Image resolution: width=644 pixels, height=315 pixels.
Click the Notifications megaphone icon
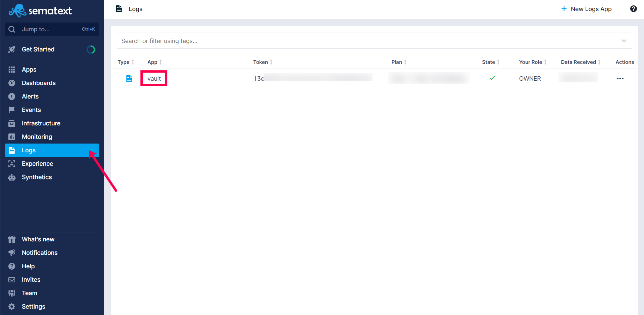(12, 253)
